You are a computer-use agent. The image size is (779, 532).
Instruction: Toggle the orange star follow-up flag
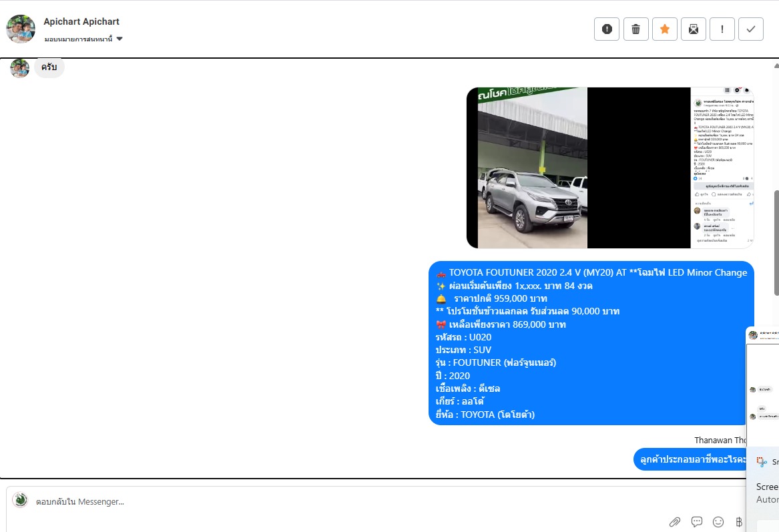[x=664, y=29]
